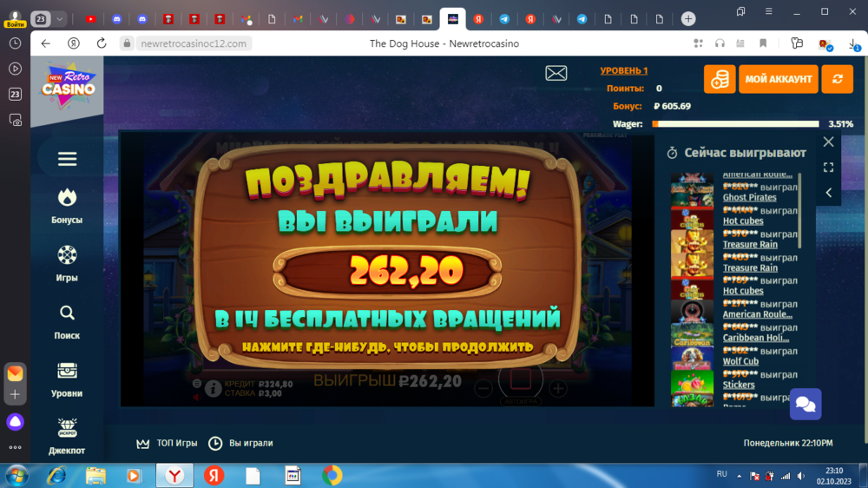This screenshot has width=868, height=488.
Task: Expand the tab group dropdown arrow
Action: click(x=59, y=19)
